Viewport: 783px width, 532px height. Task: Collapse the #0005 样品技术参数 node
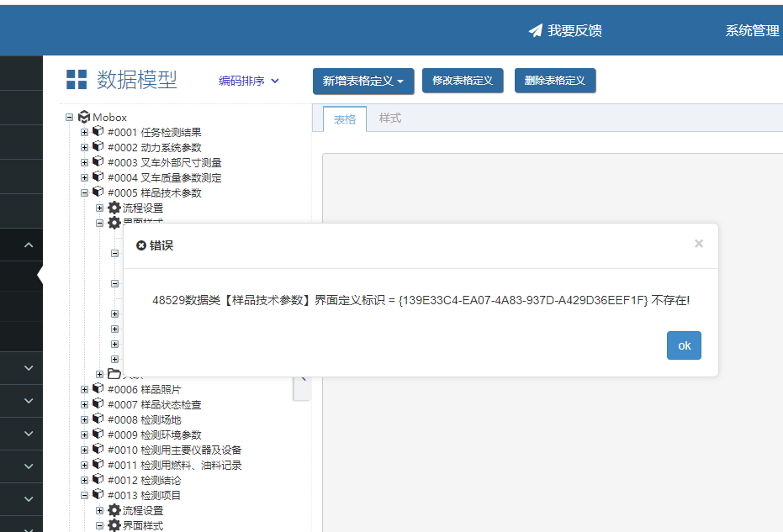[84, 193]
